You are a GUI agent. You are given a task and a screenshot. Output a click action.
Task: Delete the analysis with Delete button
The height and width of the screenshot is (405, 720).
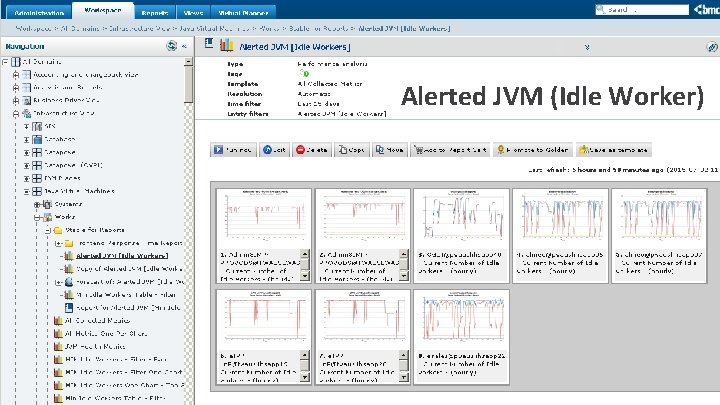(x=312, y=150)
